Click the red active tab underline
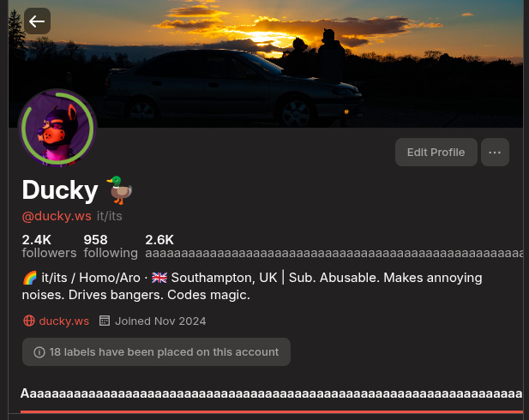Screen dimensions: 529x420 (272, 412)
